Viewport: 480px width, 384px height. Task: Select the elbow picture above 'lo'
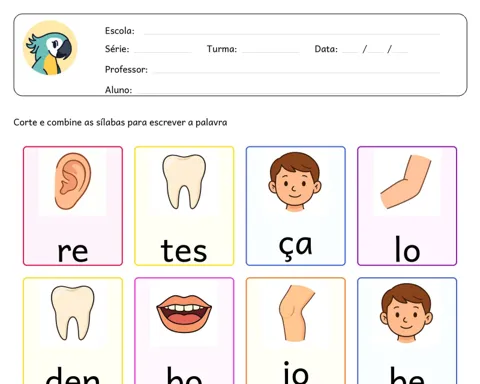406,182
